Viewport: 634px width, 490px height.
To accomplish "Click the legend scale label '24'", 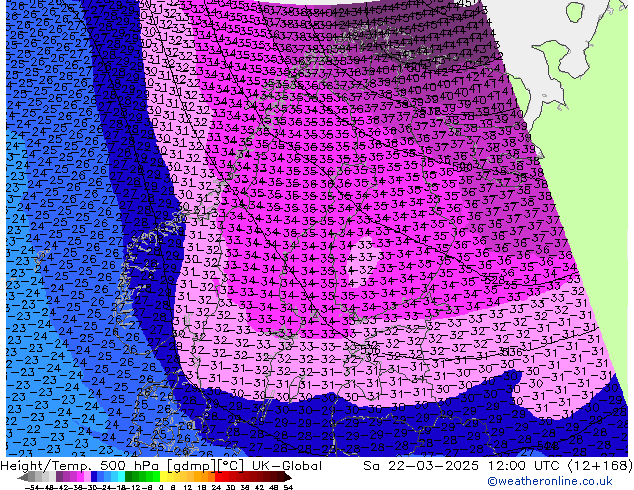I will coord(216,487).
